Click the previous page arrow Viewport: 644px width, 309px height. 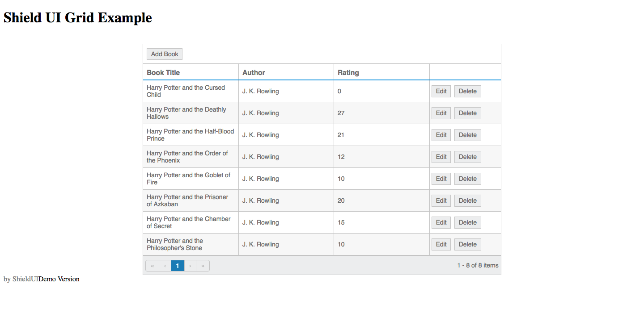tap(165, 265)
